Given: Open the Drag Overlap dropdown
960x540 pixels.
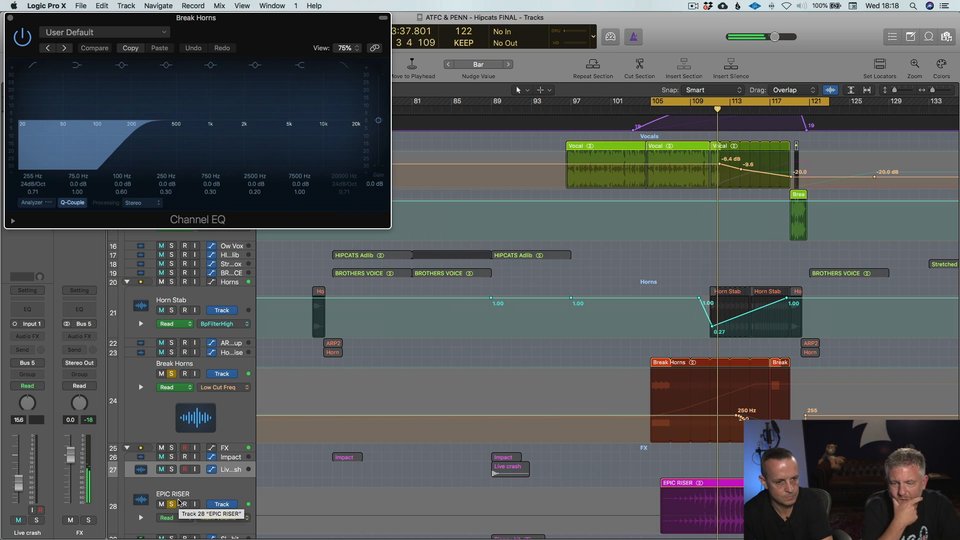Looking at the screenshot, I should click(x=794, y=90).
